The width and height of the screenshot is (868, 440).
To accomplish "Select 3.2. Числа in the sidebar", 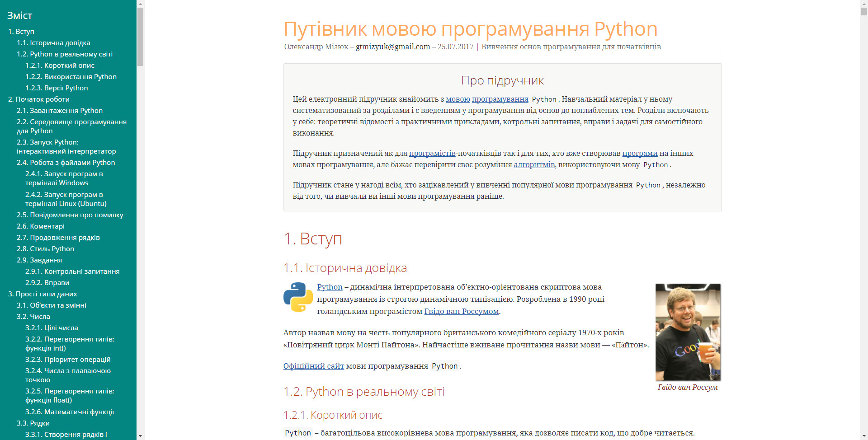I will pyautogui.click(x=33, y=317).
